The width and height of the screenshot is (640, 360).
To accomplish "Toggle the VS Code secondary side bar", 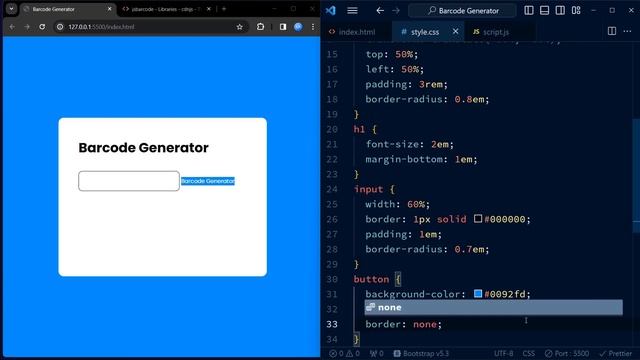I will [x=560, y=10].
